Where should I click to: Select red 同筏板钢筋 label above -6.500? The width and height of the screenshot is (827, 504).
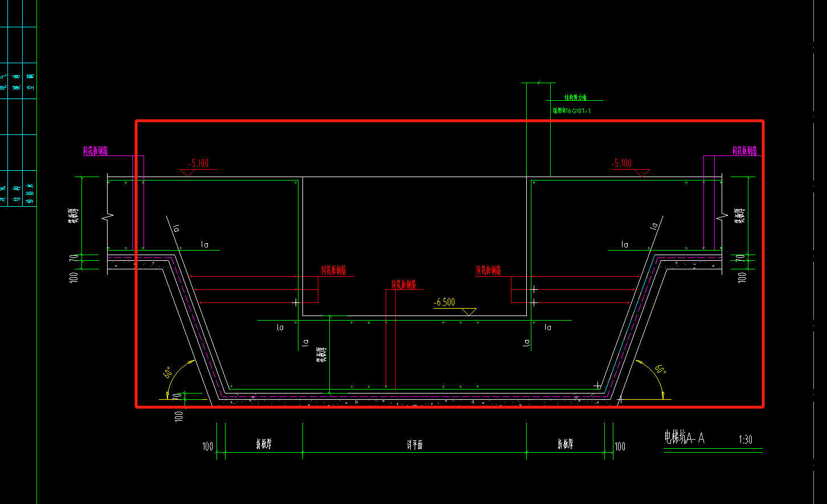click(x=403, y=284)
